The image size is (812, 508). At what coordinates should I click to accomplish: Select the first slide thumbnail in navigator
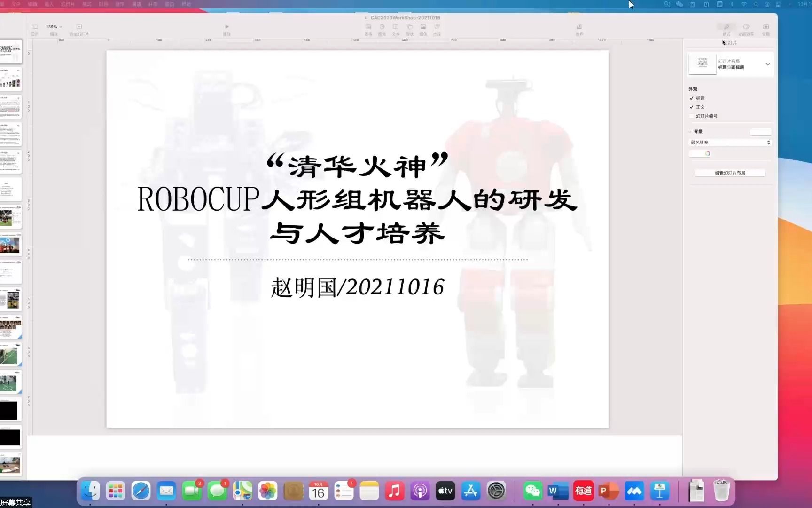coord(10,52)
